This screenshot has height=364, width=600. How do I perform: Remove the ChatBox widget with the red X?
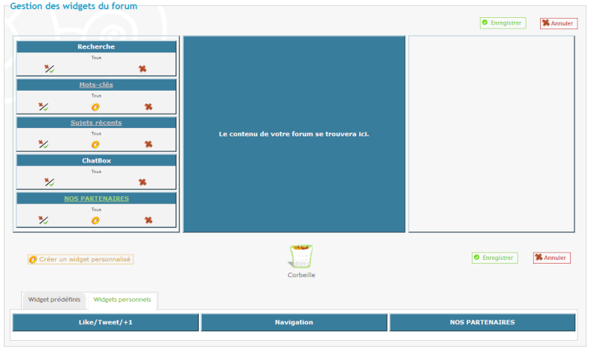tap(142, 182)
